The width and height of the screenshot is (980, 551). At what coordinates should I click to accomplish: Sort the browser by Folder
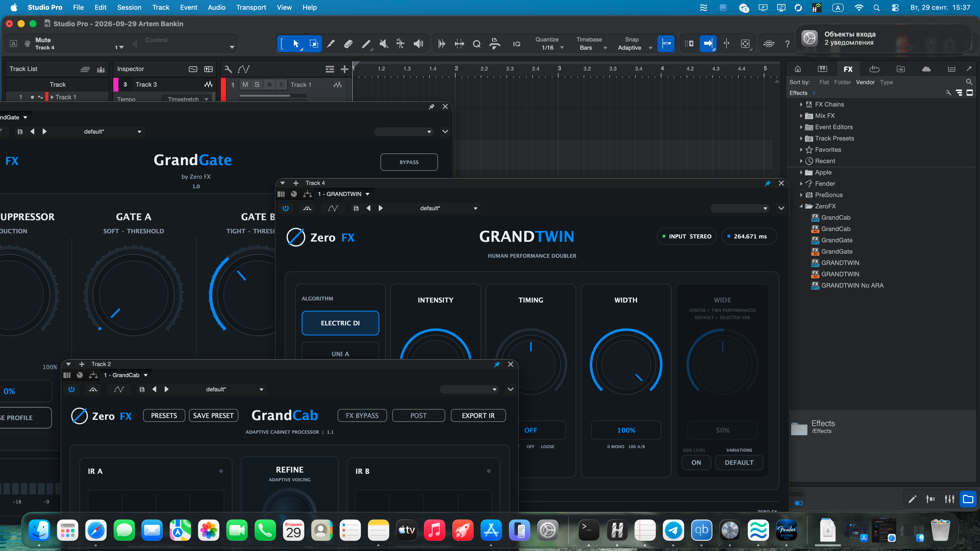pyautogui.click(x=842, y=82)
